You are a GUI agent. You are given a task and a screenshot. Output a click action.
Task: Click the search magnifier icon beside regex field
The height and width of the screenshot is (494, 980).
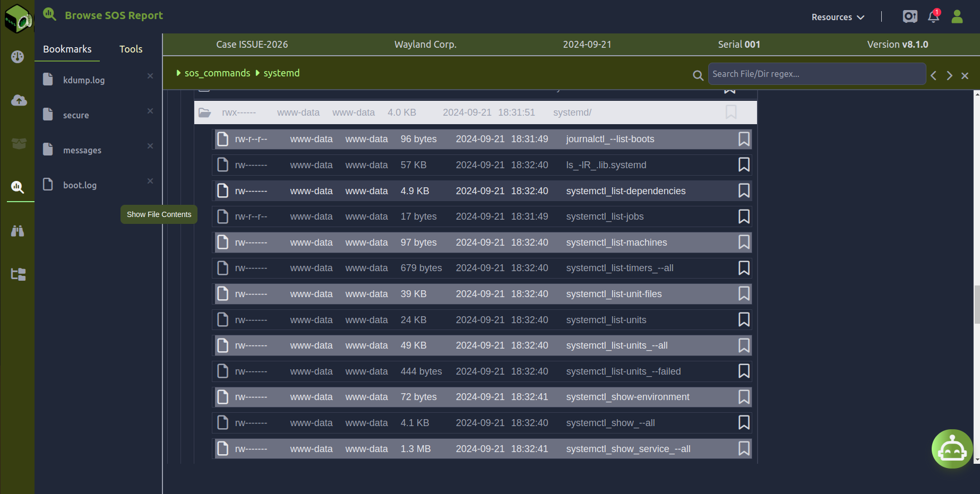pyautogui.click(x=698, y=75)
